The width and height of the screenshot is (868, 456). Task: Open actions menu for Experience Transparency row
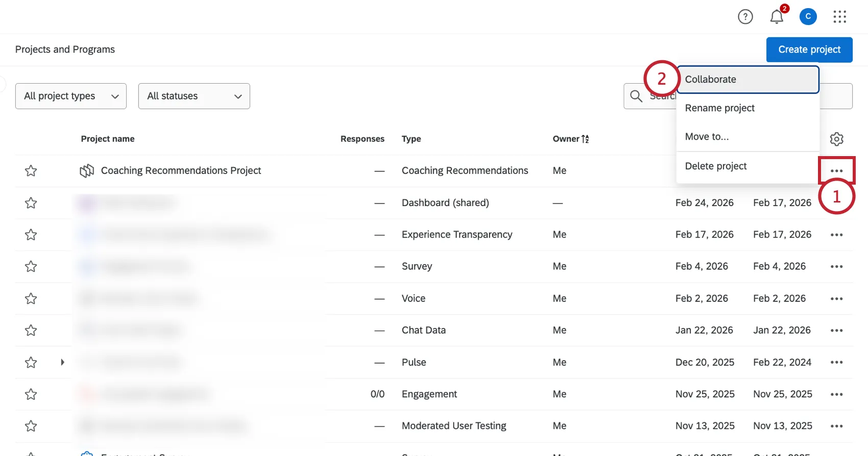pyautogui.click(x=836, y=235)
